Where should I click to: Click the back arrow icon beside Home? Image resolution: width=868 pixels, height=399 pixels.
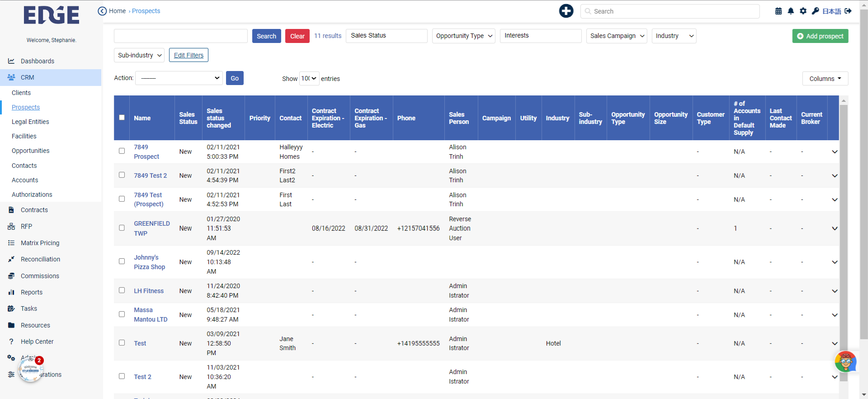[102, 11]
